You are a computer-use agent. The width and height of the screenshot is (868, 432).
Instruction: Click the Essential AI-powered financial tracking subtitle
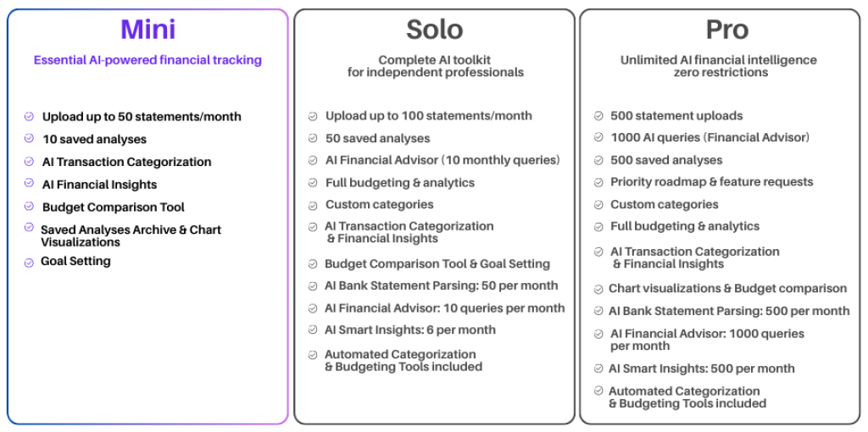click(x=147, y=60)
